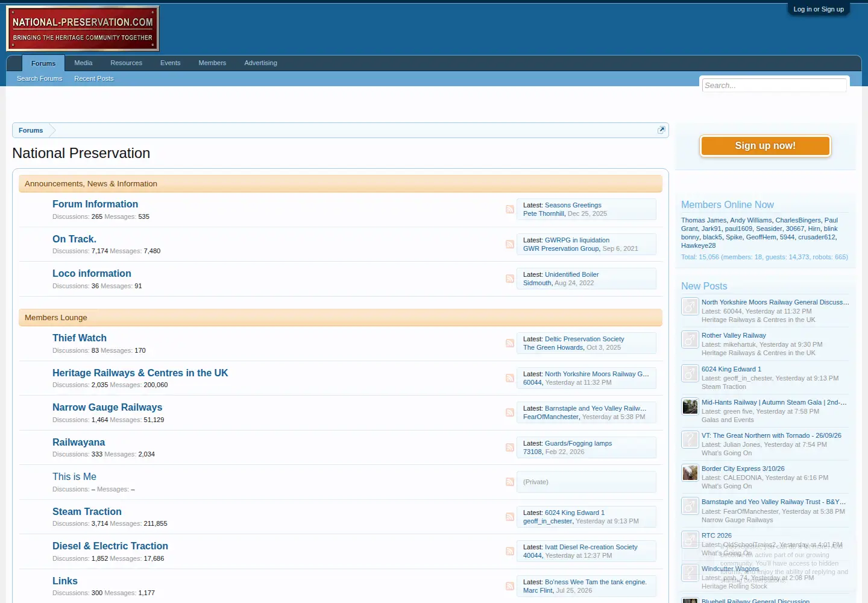Viewport: 868px width, 603px height.
Task: Open RSS feed for Forum Information
Action: 510,209
